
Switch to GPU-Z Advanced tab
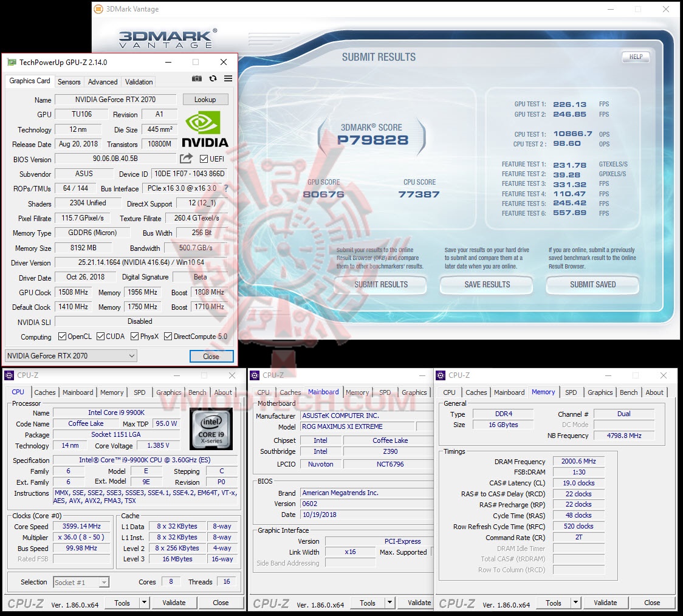(x=103, y=82)
